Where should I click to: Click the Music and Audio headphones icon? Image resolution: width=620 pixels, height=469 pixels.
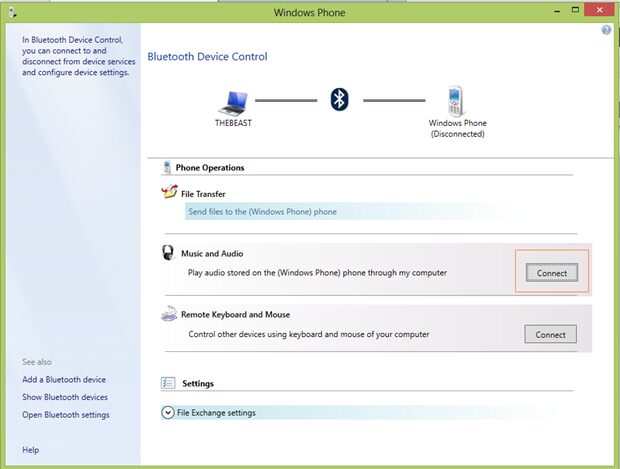click(168, 252)
